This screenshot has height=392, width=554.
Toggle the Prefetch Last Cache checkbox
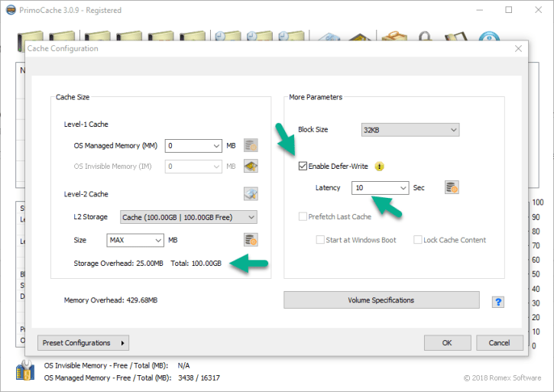click(303, 217)
